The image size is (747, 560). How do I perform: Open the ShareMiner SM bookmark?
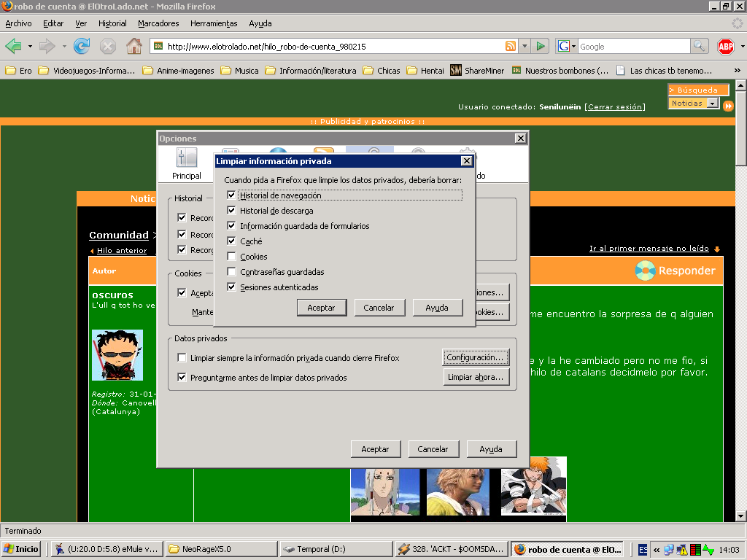(477, 71)
